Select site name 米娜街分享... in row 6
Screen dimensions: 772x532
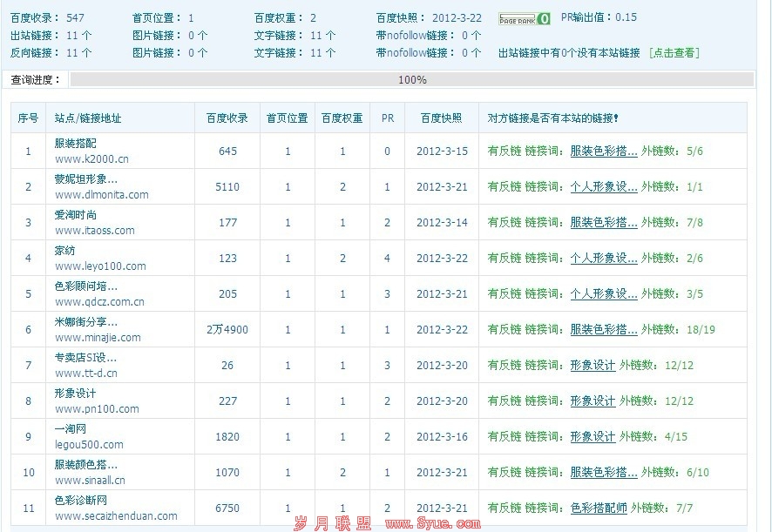tap(86, 322)
